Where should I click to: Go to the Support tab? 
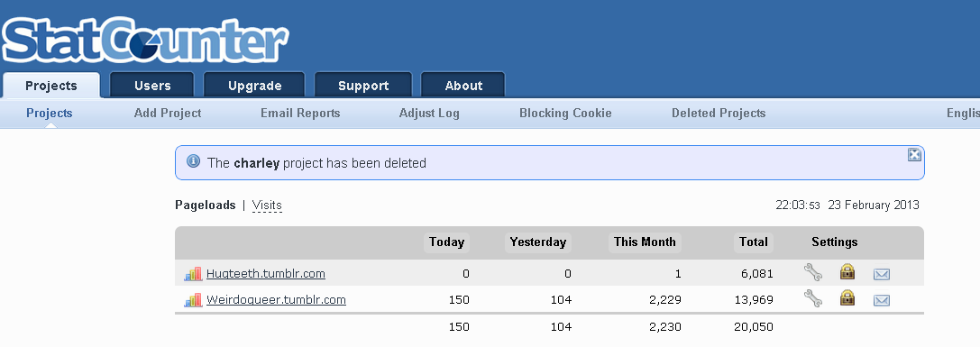coord(363,86)
